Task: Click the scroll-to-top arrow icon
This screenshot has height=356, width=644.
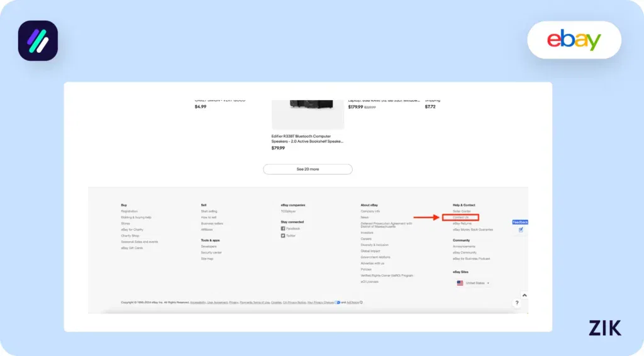Action: point(525,295)
